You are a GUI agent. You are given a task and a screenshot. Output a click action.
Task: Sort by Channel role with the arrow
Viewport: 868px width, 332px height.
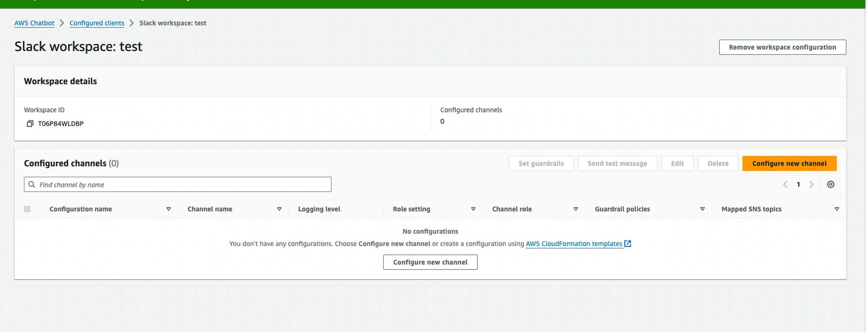pyautogui.click(x=576, y=209)
